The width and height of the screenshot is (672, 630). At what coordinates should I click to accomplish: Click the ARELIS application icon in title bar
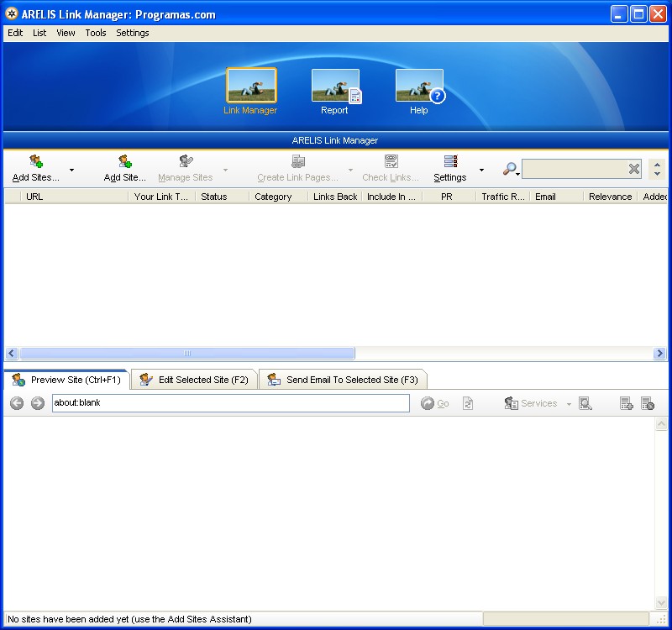(x=12, y=13)
